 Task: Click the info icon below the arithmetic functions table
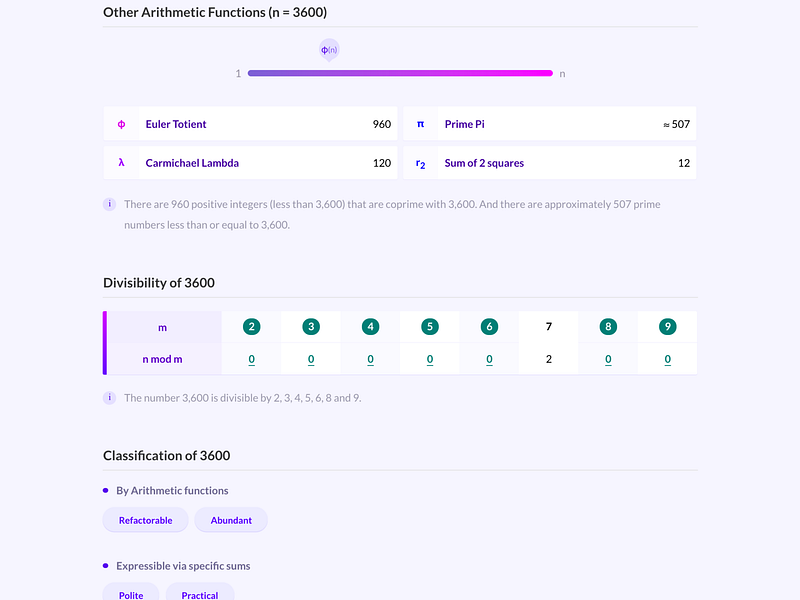110,204
